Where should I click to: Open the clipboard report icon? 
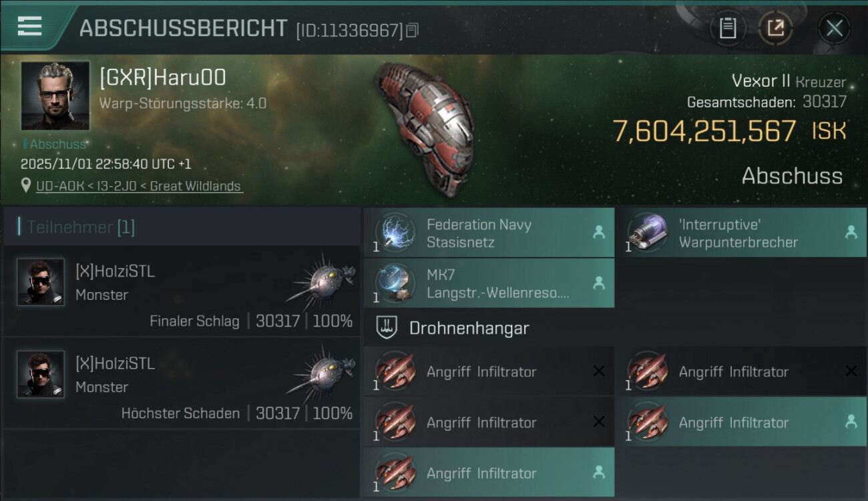coord(727,28)
